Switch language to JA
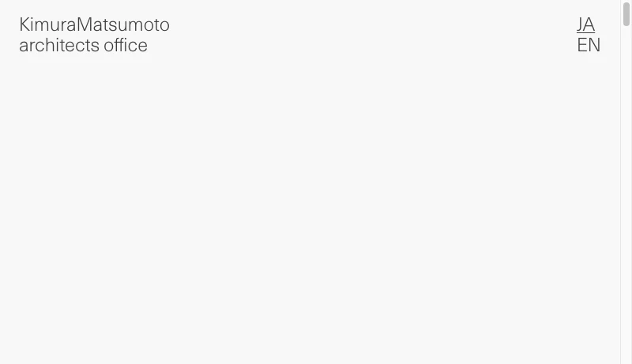632x364 pixels. [x=585, y=24]
